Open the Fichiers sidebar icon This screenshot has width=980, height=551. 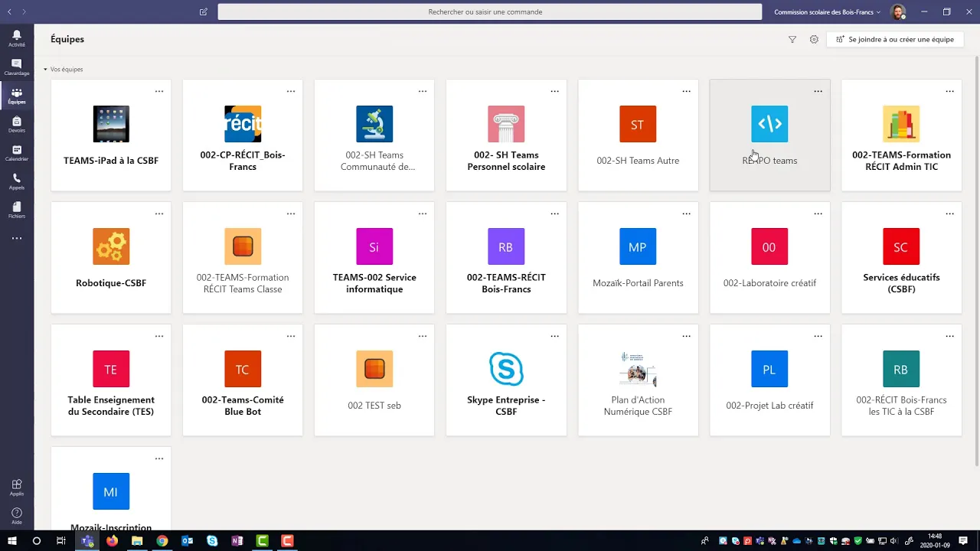(x=17, y=210)
